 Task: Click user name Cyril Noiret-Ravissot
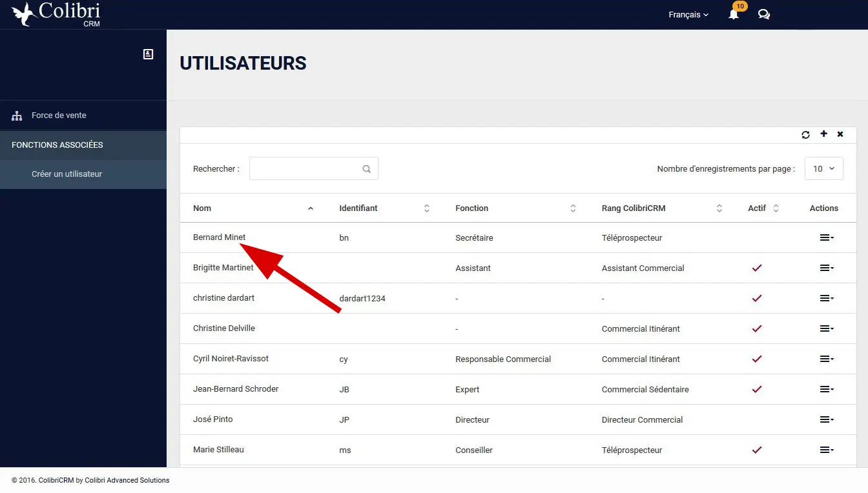[x=231, y=359]
